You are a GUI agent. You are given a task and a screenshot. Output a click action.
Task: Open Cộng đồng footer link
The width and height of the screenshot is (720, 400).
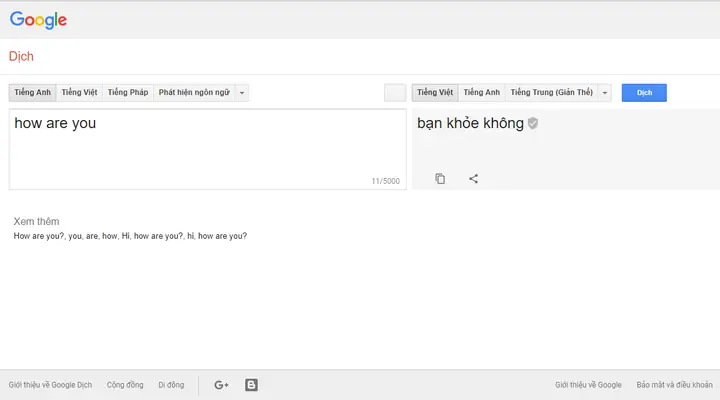point(125,385)
